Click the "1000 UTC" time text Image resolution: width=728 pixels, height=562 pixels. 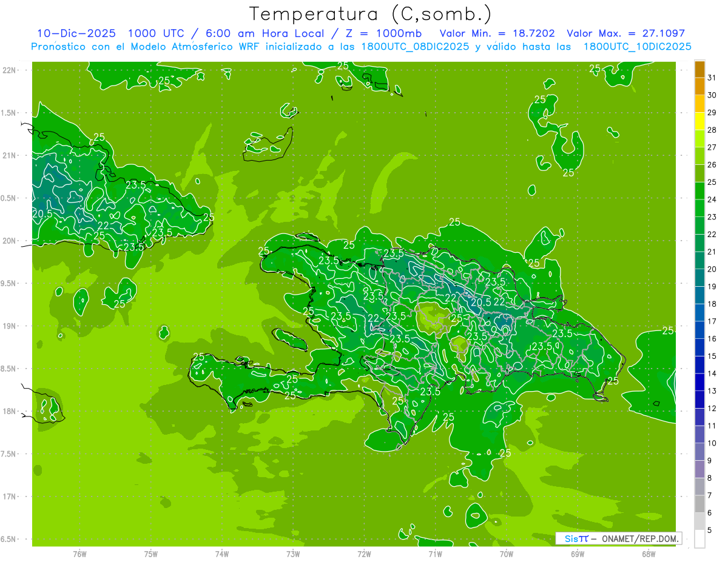[x=155, y=33]
